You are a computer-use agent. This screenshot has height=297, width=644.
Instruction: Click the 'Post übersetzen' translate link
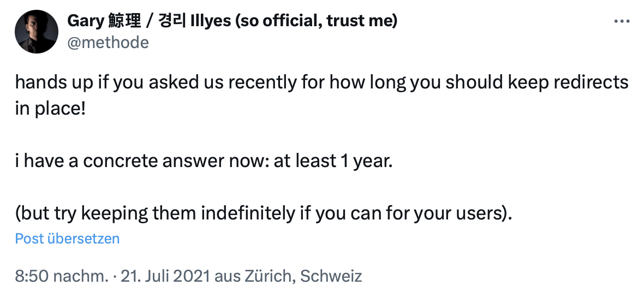[x=67, y=239]
